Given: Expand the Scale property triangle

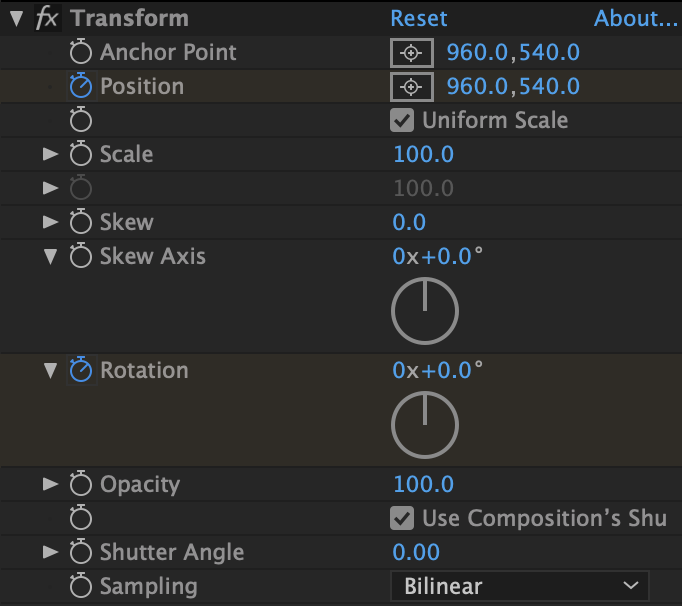Looking at the screenshot, I should pos(50,154).
